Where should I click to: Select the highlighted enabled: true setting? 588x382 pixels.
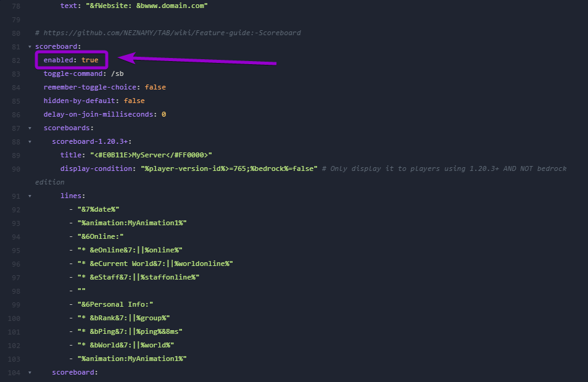click(70, 60)
